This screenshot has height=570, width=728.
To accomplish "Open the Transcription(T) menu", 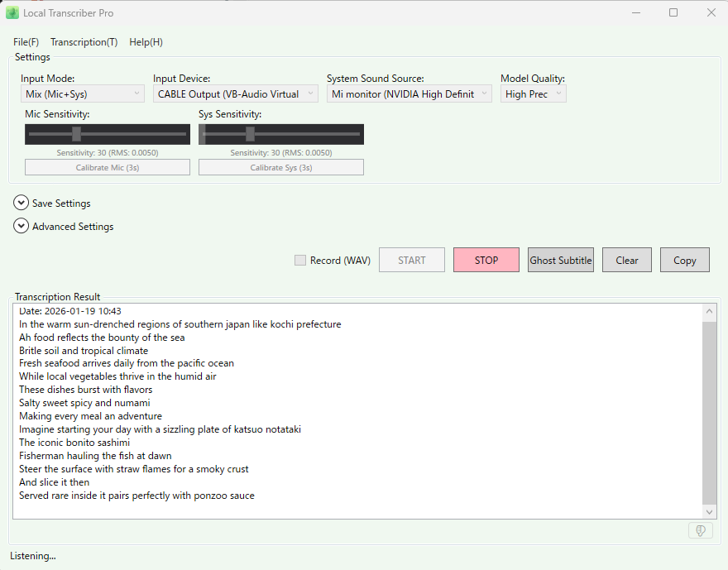I will click(84, 41).
